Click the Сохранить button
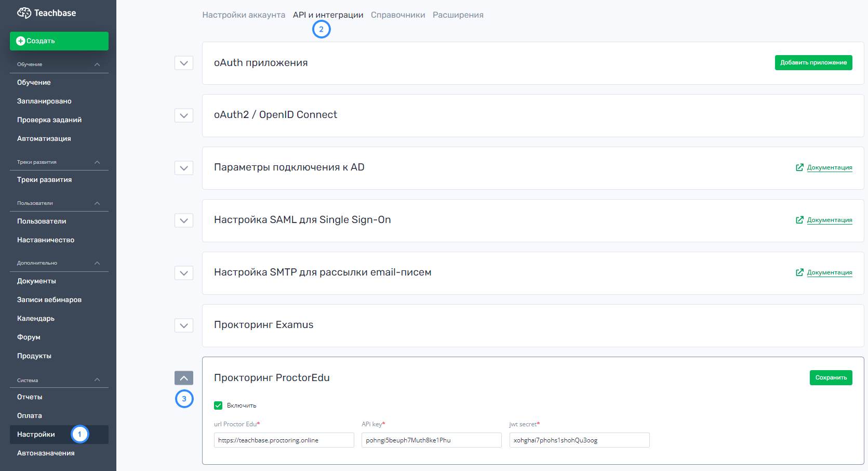The width and height of the screenshot is (868, 471). (x=831, y=377)
